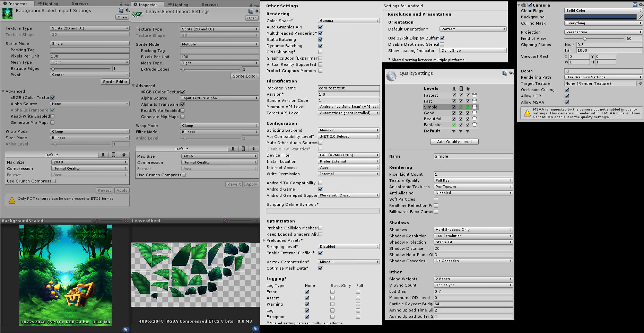The image size is (644, 333).
Task: Select the Android platform tab in LeavesSheet settings
Action: coord(253,149)
